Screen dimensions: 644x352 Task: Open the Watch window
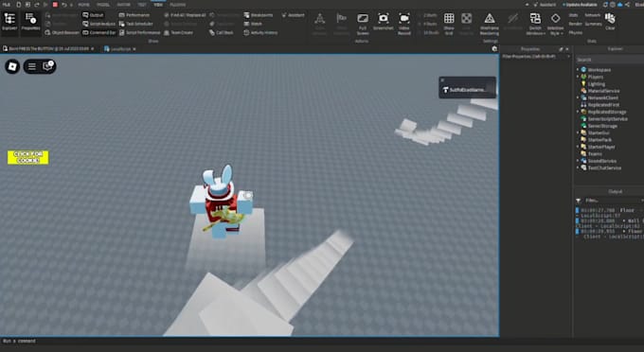(x=253, y=24)
